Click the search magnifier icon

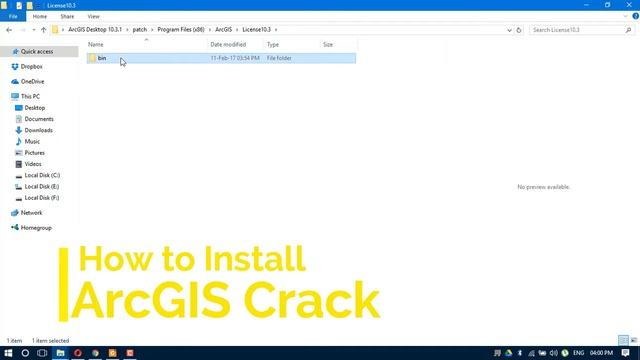tap(628, 30)
